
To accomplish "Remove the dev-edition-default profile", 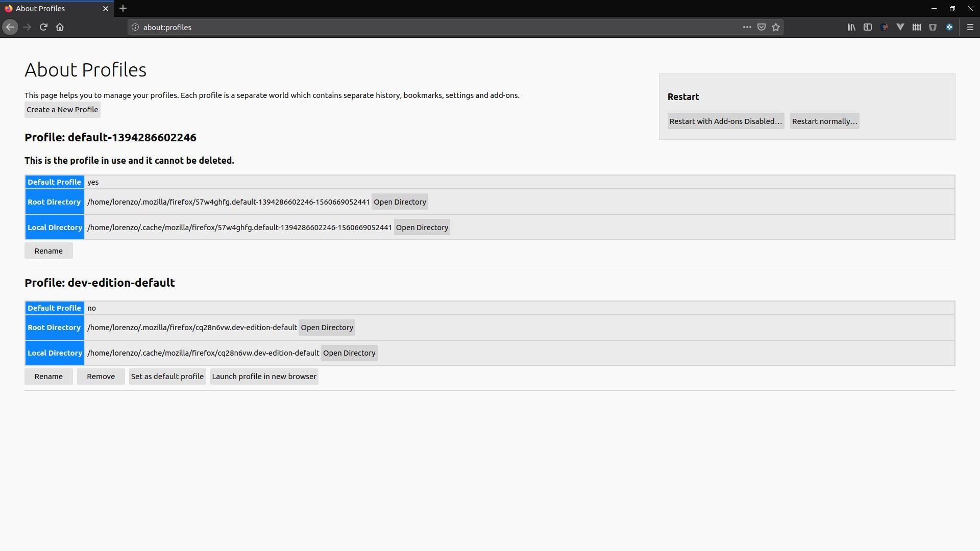I will pyautogui.click(x=101, y=377).
